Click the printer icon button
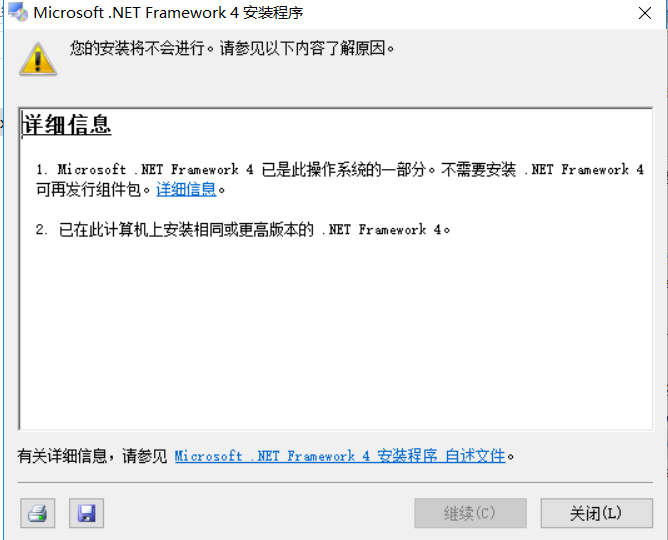Screen dimensions: 668x540 click(37, 513)
